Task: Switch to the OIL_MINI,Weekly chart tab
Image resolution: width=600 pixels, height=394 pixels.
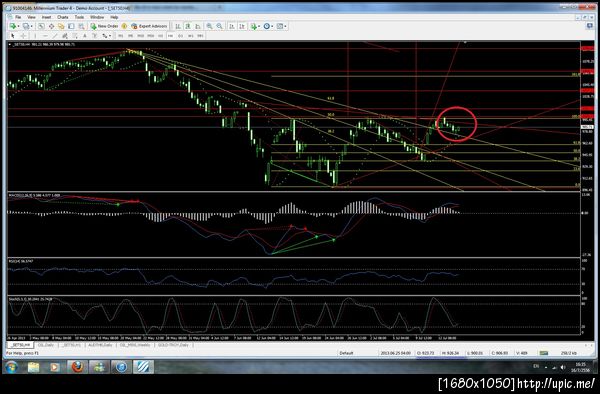Action: point(135,345)
